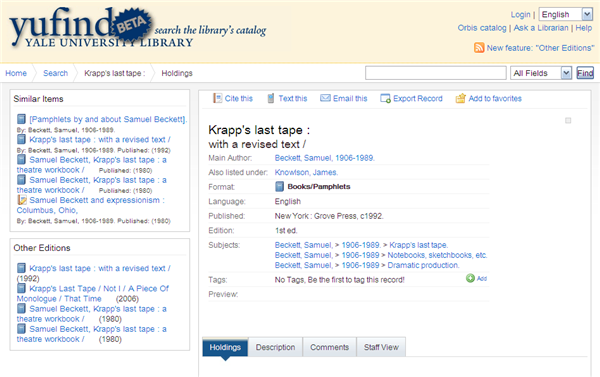Click the Export Record icon
Screen dimensions: 600x377
pos(385,98)
